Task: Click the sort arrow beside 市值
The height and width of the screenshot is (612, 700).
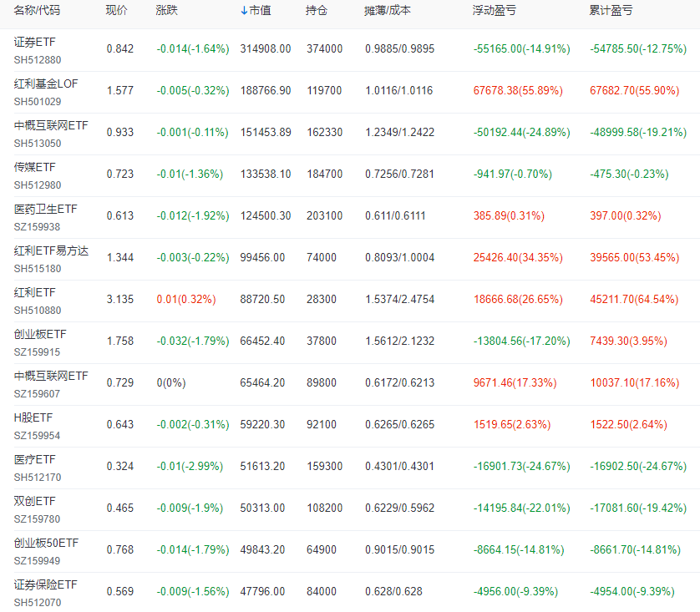Action: coord(244,11)
